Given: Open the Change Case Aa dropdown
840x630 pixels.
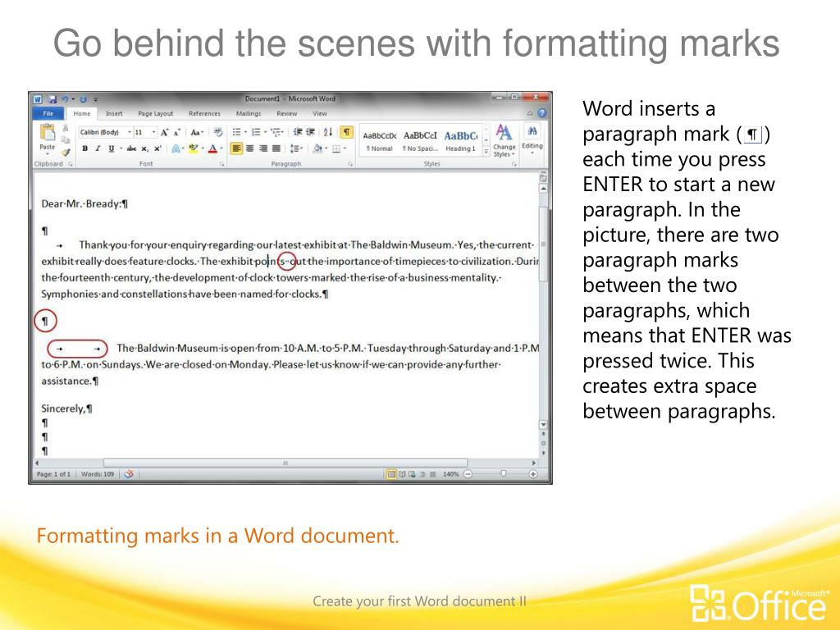Looking at the screenshot, I should 197,132.
